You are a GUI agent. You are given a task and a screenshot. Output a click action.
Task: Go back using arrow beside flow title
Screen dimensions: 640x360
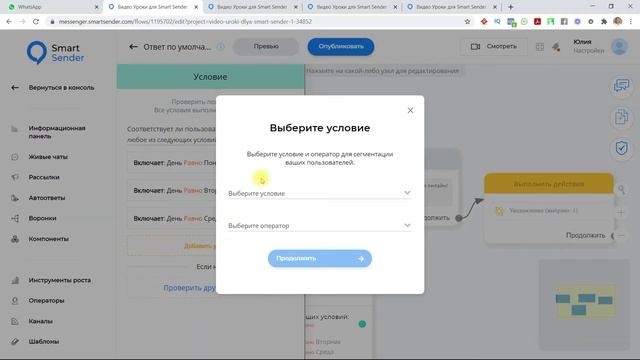click(x=133, y=47)
